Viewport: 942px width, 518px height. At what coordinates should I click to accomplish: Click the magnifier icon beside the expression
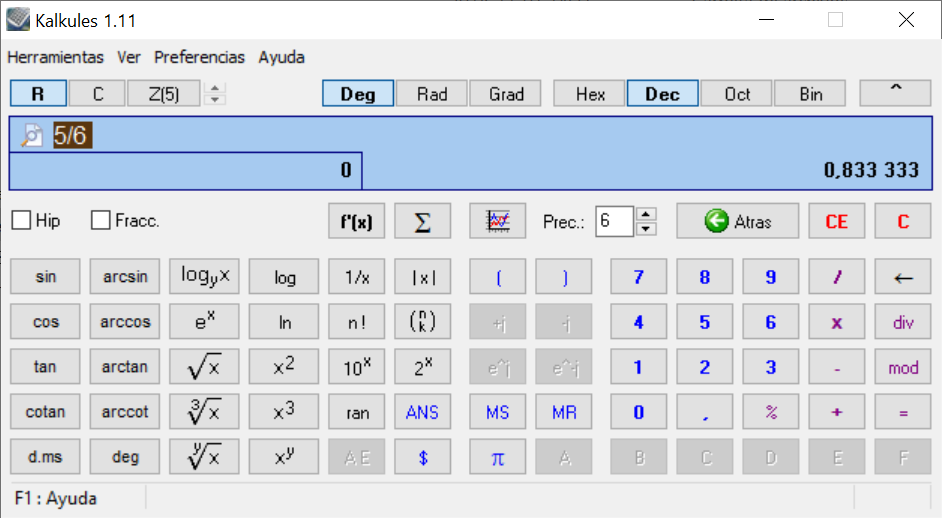pyautogui.click(x=32, y=136)
